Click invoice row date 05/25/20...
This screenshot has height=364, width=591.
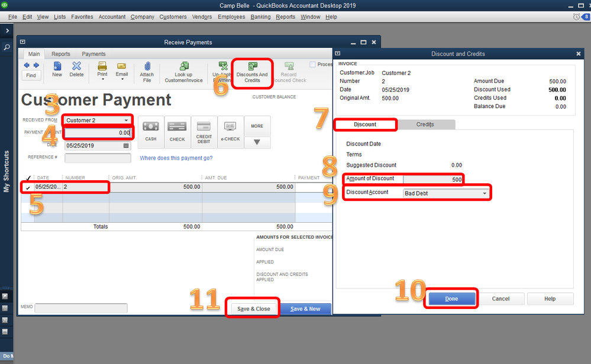click(x=47, y=187)
